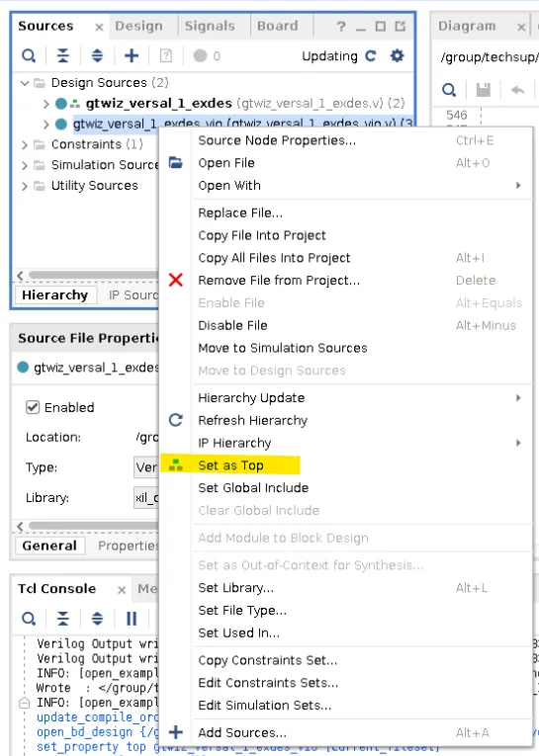Expand all sources with the expand icon
Viewport: 539px width, 756px height.
(97, 56)
